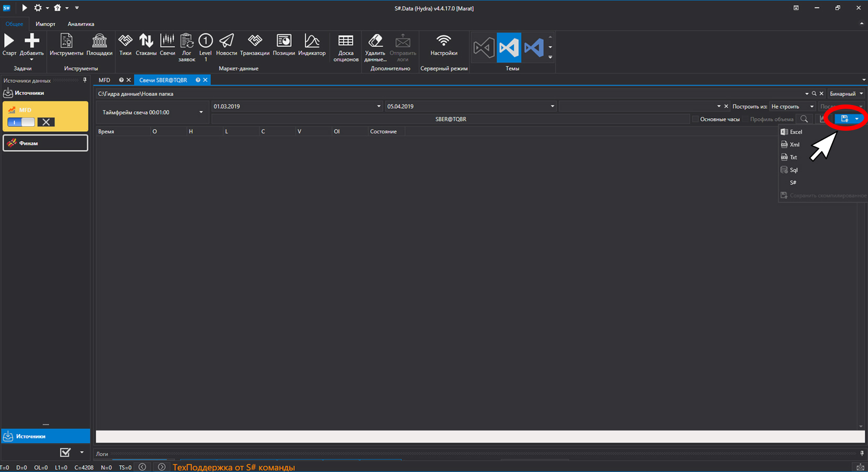Click the next arrow in status bar
This screenshot has width=868, height=472.
point(162,467)
